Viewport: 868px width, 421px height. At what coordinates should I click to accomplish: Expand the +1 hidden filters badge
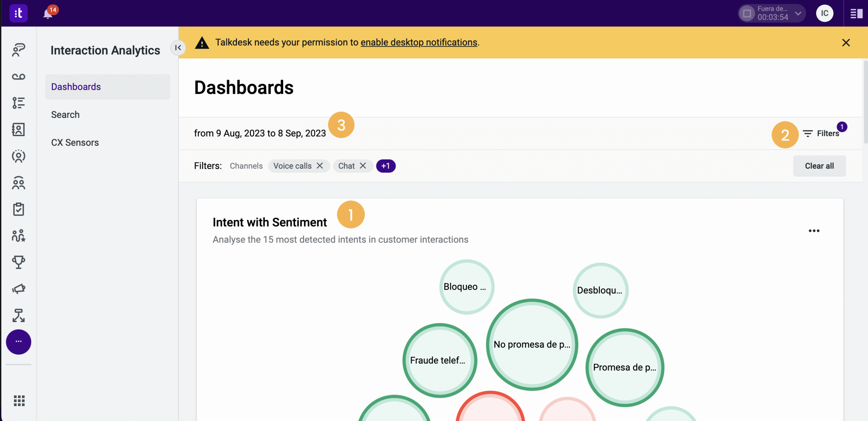tap(386, 166)
